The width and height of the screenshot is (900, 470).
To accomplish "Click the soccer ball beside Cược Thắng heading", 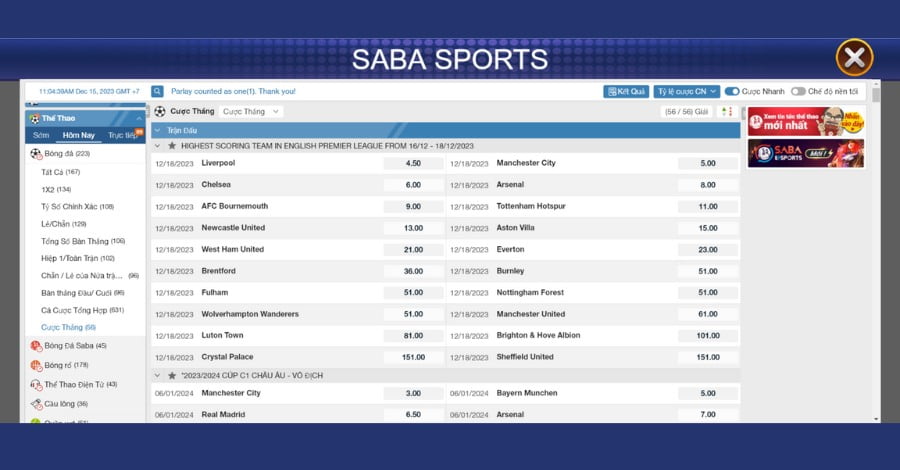I will pyautogui.click(x=160, y=111).
